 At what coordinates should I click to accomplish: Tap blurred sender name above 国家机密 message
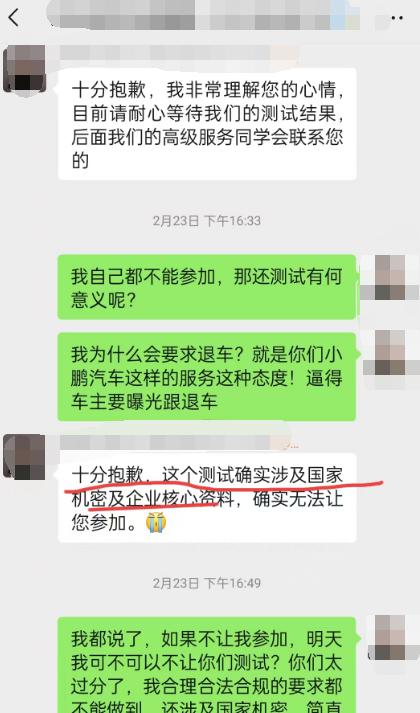tap(177, 442)
